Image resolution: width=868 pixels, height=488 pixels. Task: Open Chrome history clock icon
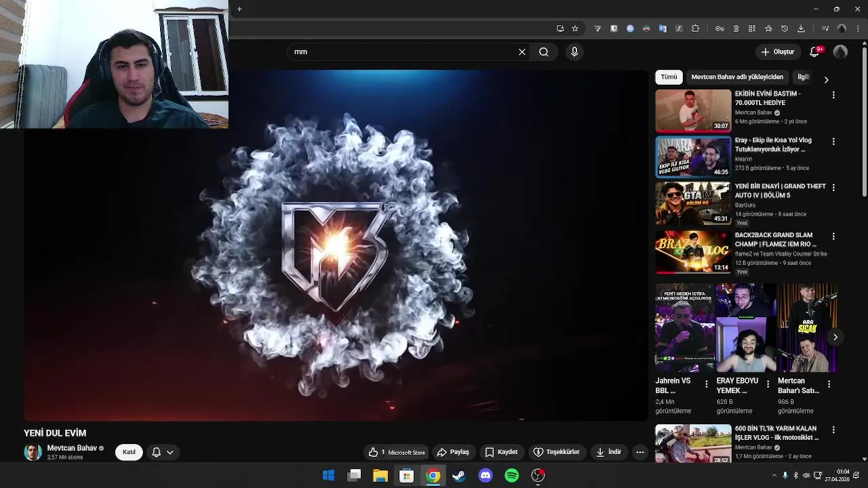785,28
